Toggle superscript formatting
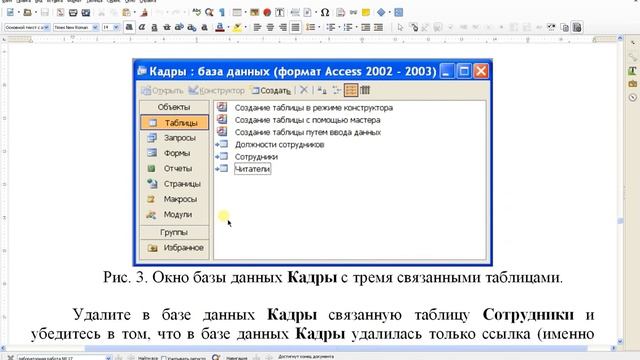Screen dimensions: 640x360 tap(179, 27)
